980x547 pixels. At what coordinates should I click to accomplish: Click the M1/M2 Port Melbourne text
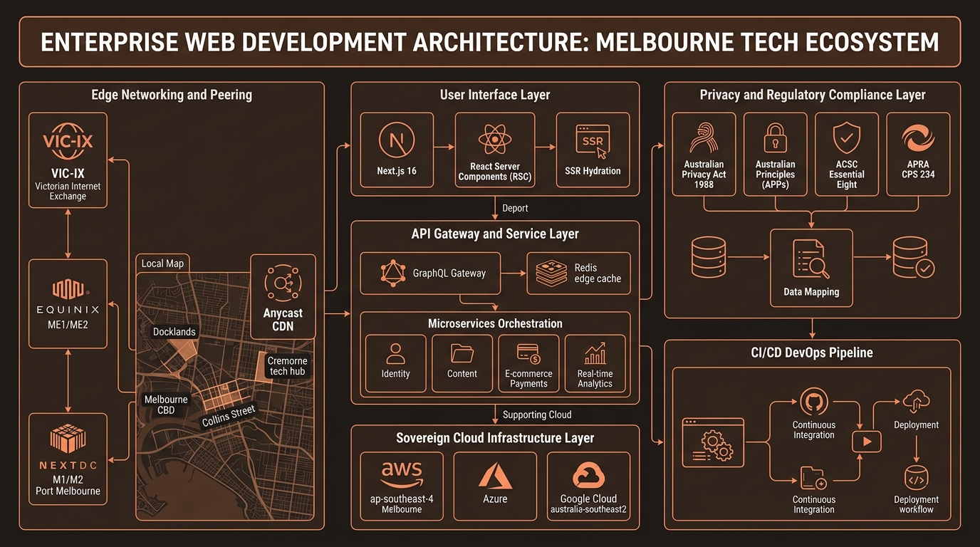[x=68, y=484]
